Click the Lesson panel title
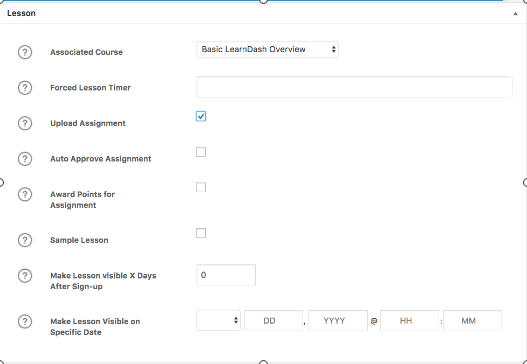The height and width of the screenshot is (364, 527). (21, 13)
